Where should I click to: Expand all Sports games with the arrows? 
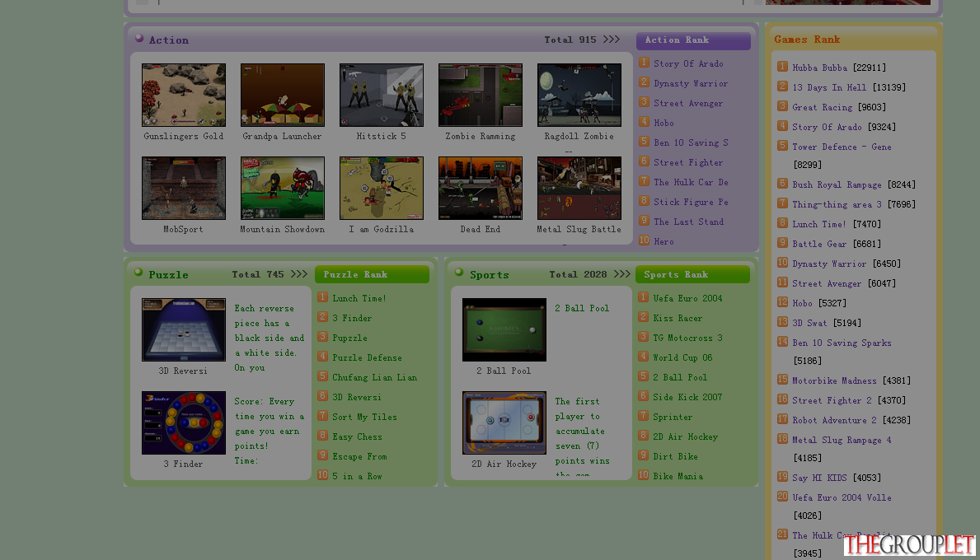(x=621, y=274)
